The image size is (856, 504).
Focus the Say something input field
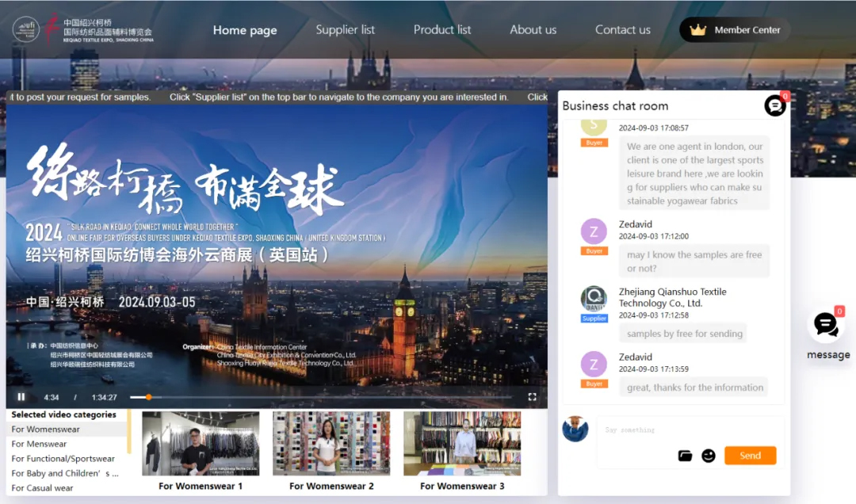(x=690, y=430)
